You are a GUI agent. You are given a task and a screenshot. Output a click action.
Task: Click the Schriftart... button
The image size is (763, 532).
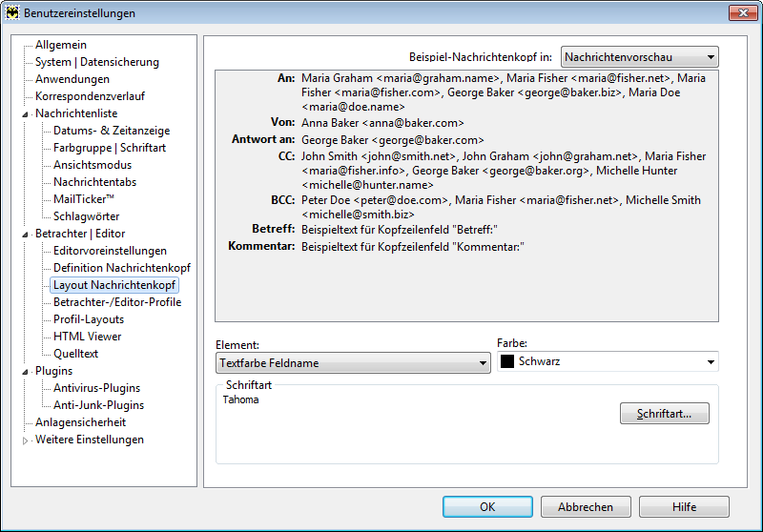[x=664, y=414]
